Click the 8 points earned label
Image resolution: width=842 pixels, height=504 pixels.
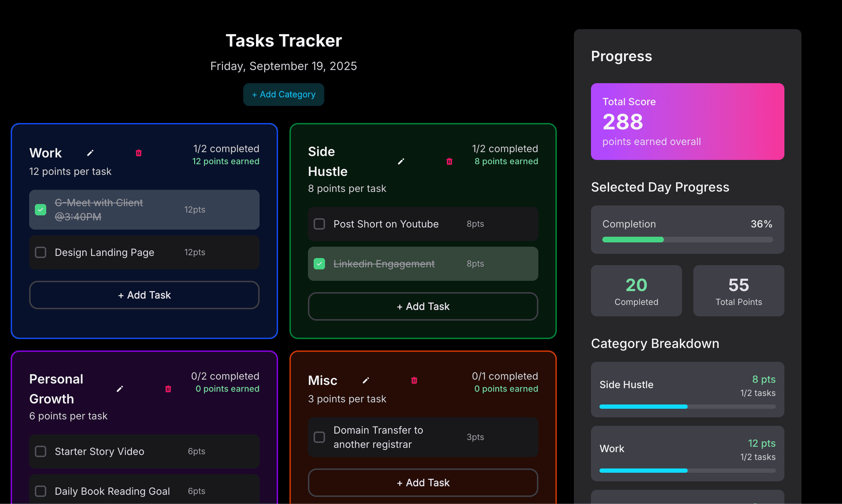point(506,161)
